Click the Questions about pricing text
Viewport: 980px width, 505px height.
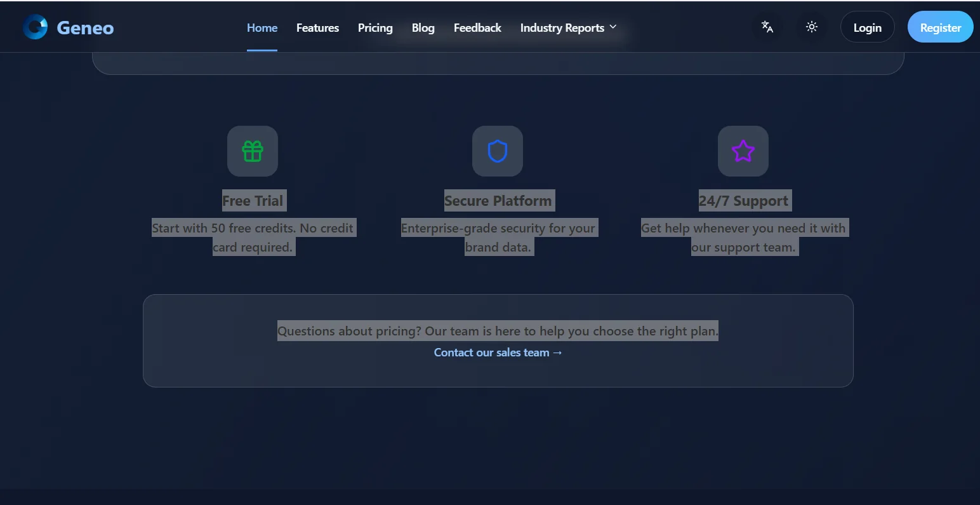point(498,331)
